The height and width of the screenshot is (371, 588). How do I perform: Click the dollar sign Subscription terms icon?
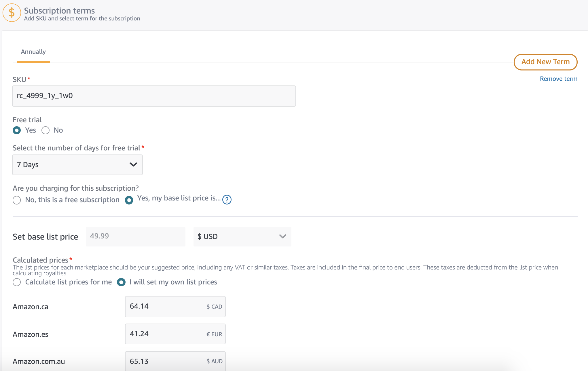coord(12,13)
